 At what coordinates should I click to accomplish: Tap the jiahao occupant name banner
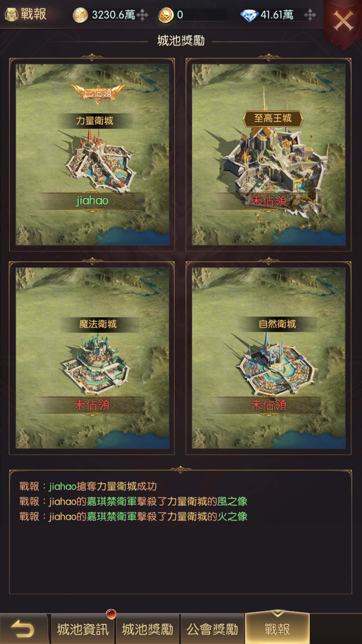coord(92,201)
